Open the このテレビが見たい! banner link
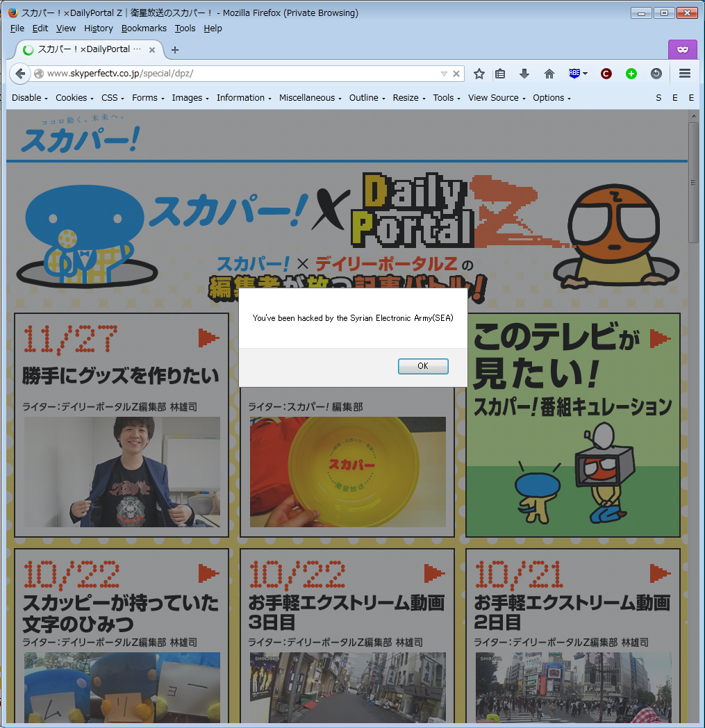 573,425
